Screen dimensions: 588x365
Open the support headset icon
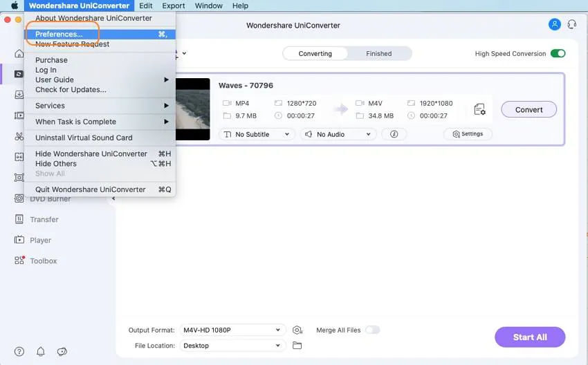tap(571, 25)
